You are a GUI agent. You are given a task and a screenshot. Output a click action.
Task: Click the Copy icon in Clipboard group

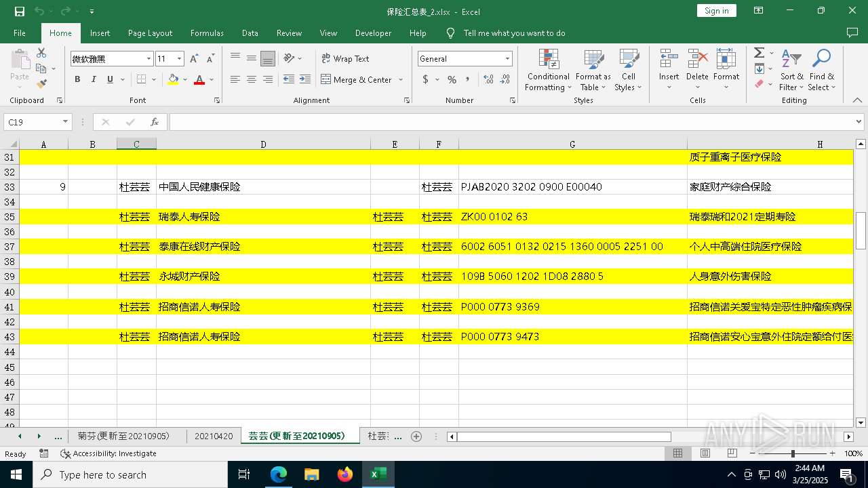tap(41, 68)
